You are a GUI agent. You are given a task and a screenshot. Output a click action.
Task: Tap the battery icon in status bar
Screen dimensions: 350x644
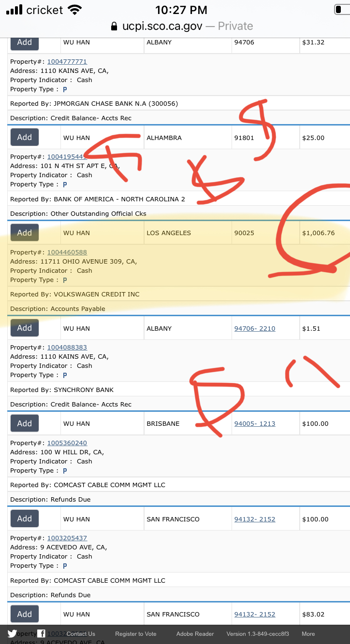[342, 10]
